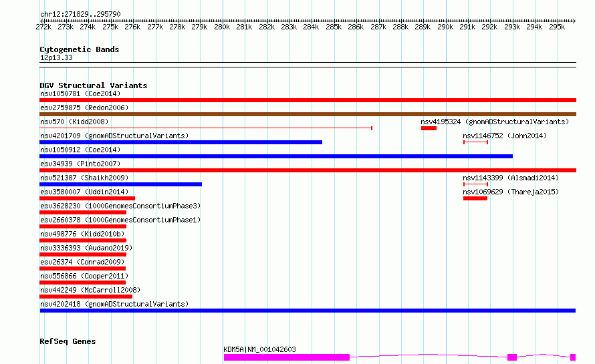The width and height of the screenshot is (595, 364).
Task: Click the 280k ruler tick label
Action: 222,27
